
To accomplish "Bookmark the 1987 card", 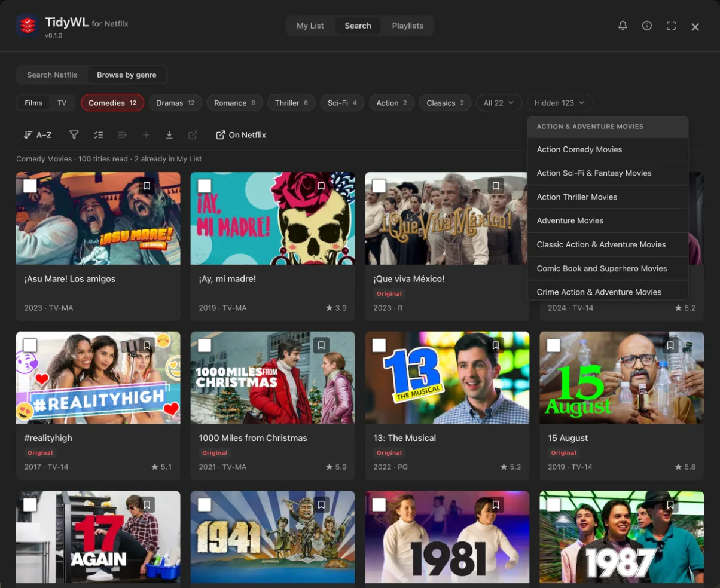I will (x=670, y=504).
